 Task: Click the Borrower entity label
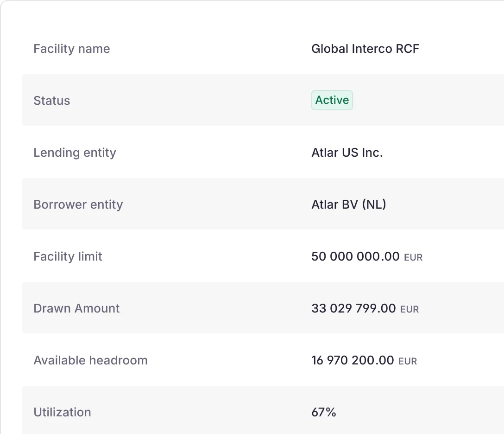tap(78, 204)
